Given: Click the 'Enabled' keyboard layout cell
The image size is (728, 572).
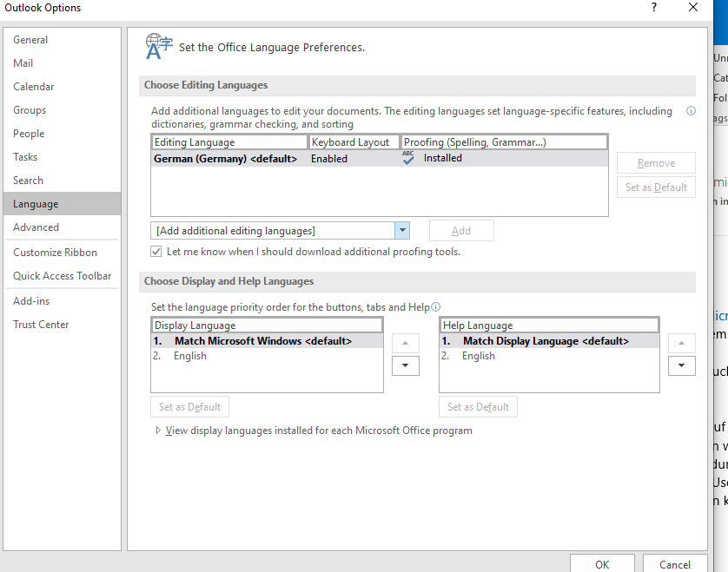Looking at the screenshot, I should click(328, 159).
